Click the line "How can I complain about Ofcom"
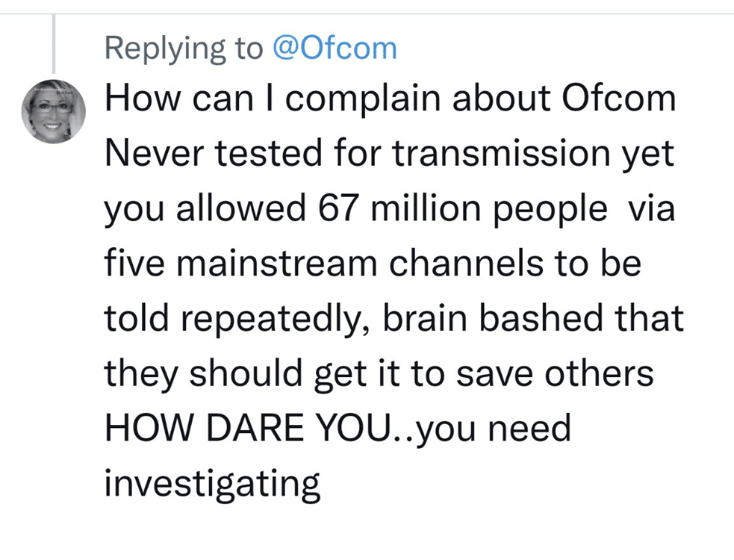Image resolution: width=734 pixels, height=560 pixels. click(390, 101)
